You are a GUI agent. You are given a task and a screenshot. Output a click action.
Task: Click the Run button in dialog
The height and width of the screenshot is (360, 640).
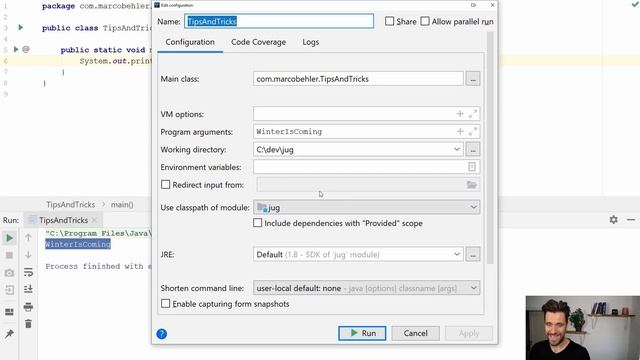[x=362, y=333]
